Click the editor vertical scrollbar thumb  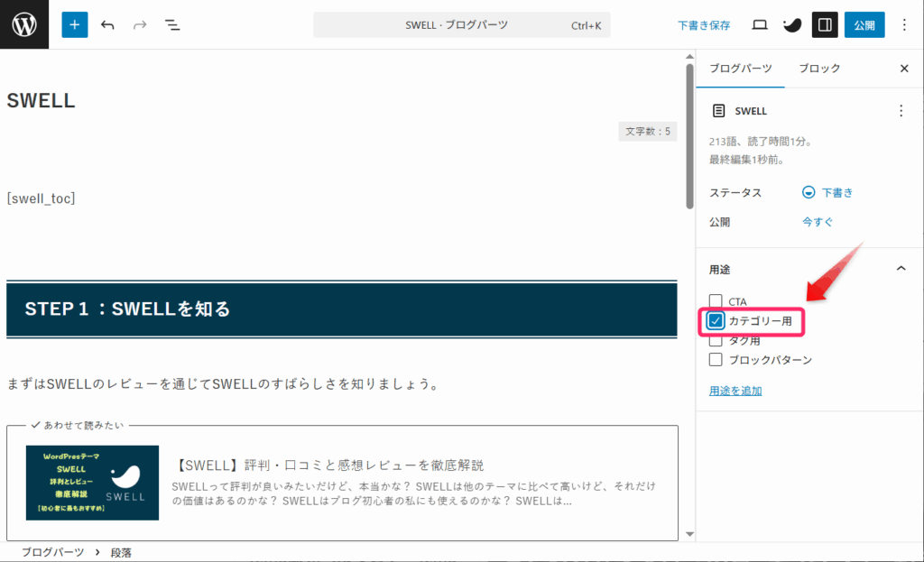click(x=689, y=135)
